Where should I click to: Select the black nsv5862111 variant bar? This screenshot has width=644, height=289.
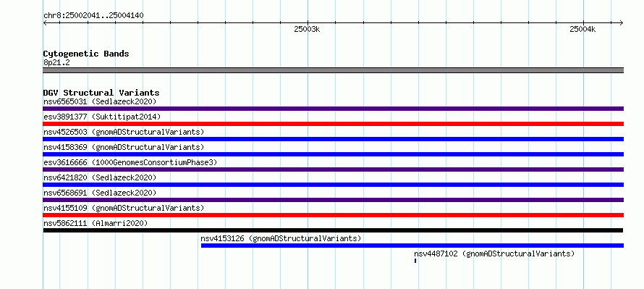pos(333,230)
